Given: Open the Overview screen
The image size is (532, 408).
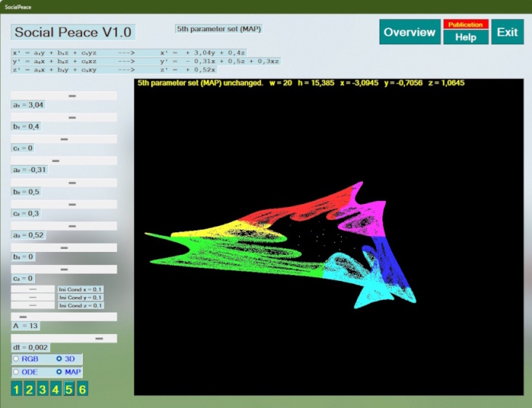Looking at the screenshot, I should click(409, 32).
